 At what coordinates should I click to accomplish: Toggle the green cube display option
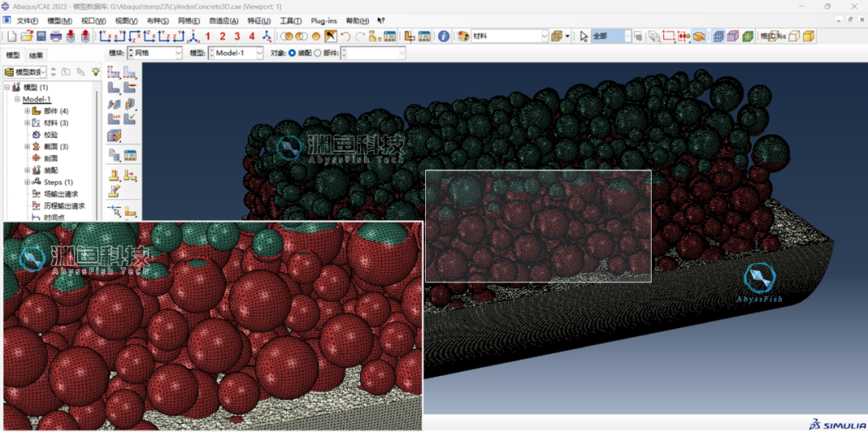(x=748, y=36)
